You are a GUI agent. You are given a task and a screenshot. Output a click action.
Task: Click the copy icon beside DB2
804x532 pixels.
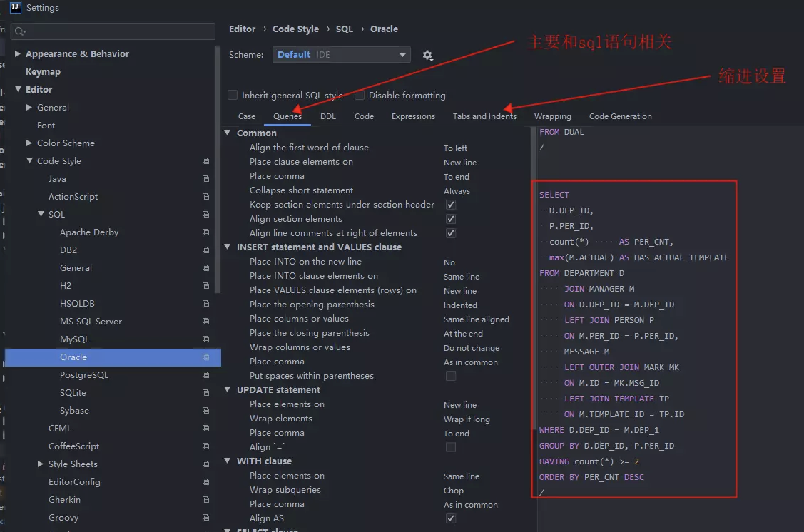pyautogui.click(x=205, y=250)
